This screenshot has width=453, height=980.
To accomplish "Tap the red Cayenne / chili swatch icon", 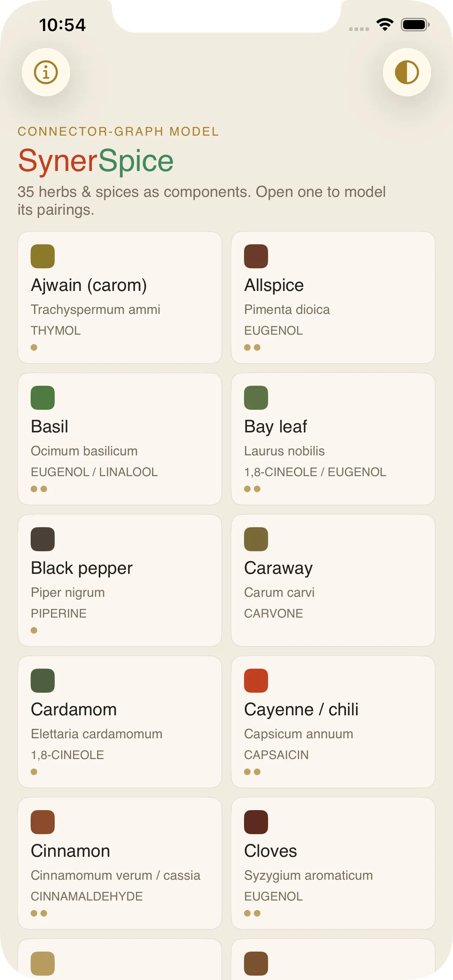I will (256, 681).
